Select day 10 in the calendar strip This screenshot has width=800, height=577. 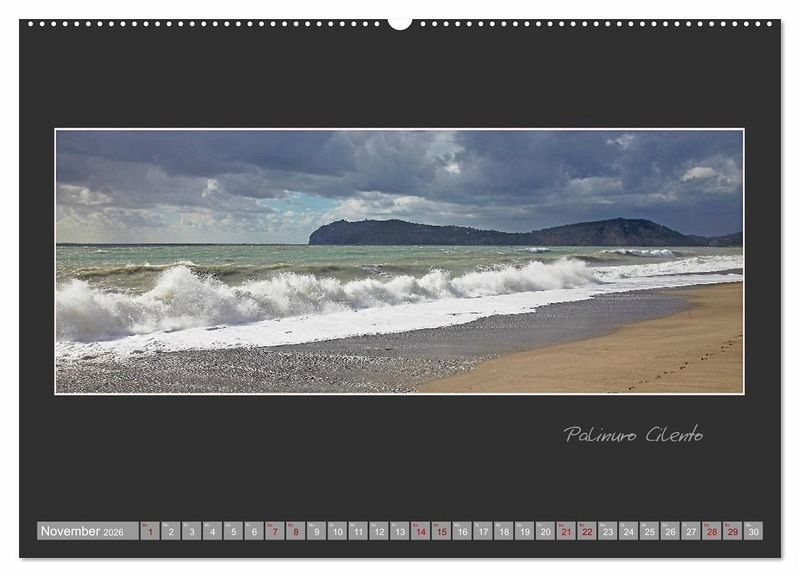(337, 531)
